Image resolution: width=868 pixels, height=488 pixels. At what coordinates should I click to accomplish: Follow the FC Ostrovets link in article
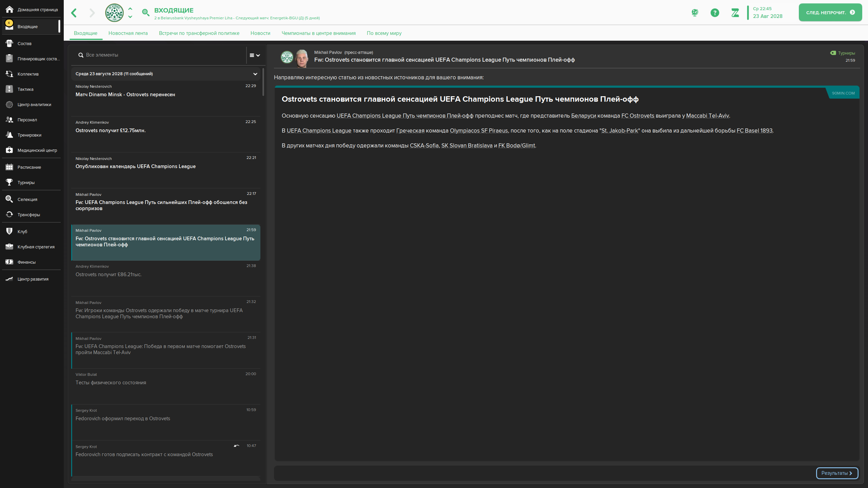tap(638, 116)
